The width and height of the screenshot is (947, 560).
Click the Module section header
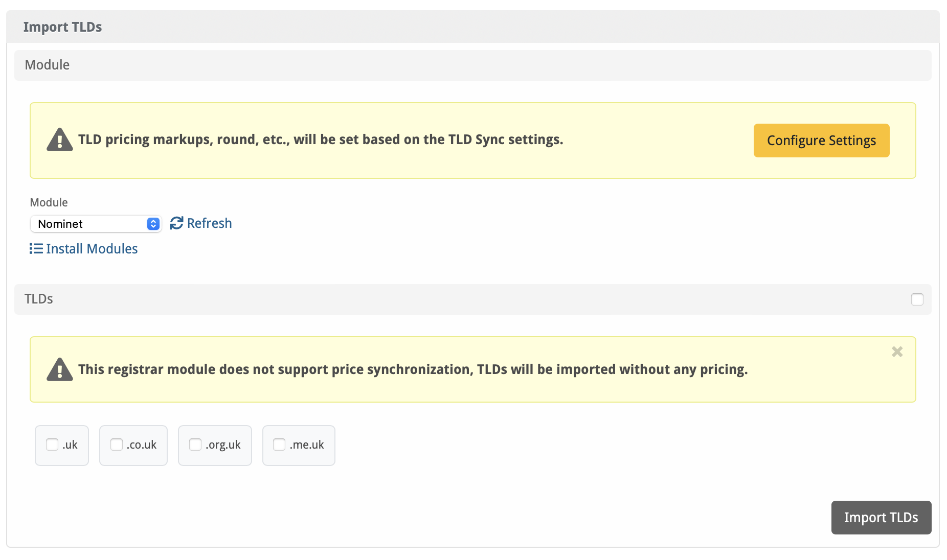pyautogui.click(x=47, y=65)
